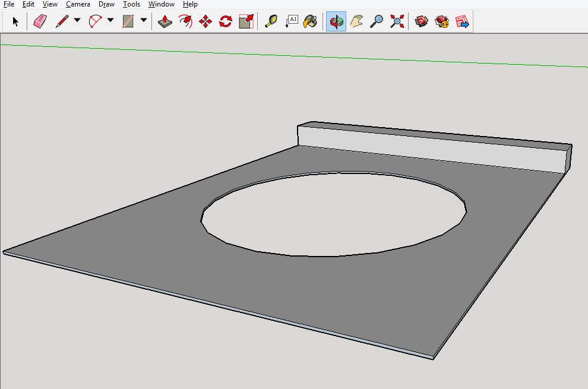Switch to the Pan hand tool
Screen dimensions: 588x389
pyautogui.click(x=356, y=22)
